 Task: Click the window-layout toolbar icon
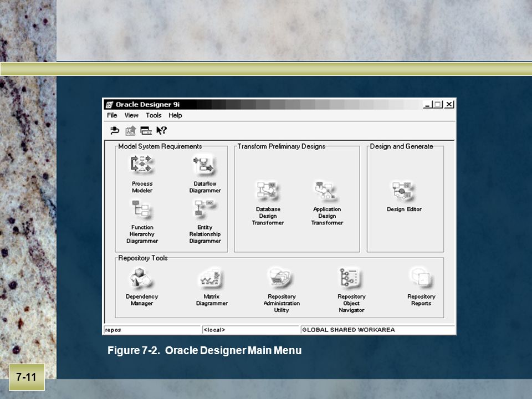[x=146, y=131]
